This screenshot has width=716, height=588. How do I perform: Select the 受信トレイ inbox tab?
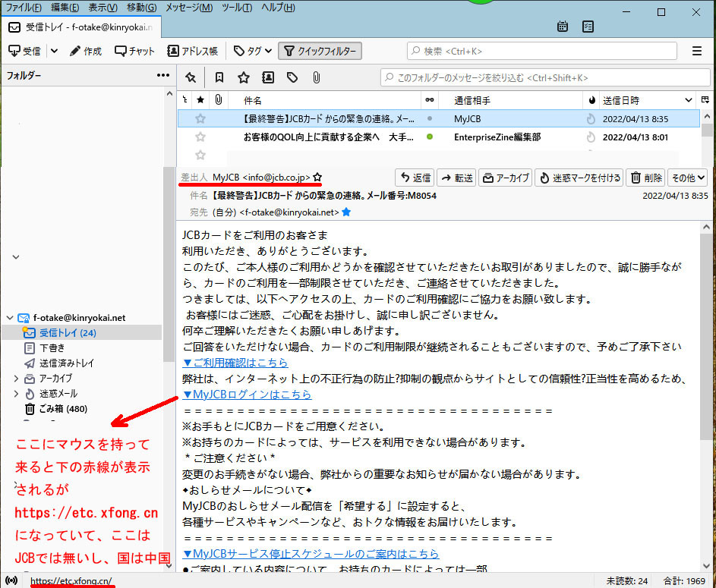point(81,27)
